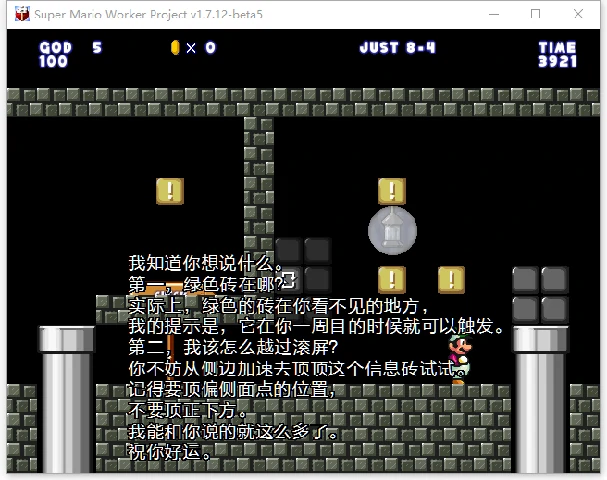Click the Luigi character sprite

coord(460,360)
